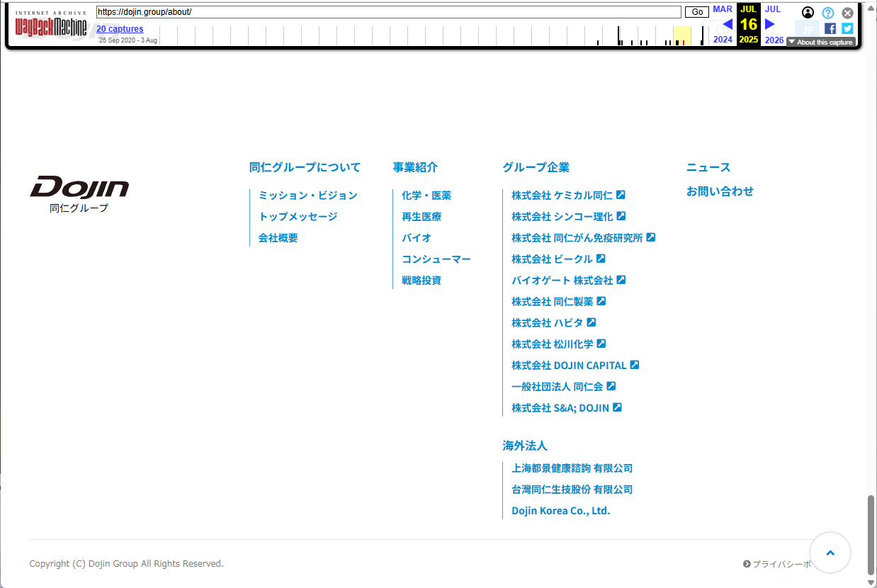Expand the About this capture dropdown
877x588 pixels.
click(x=821, y=43)
